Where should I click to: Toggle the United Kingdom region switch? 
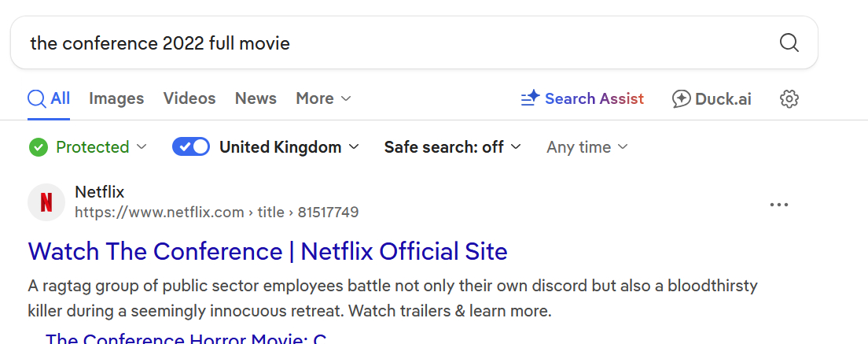pyautogui.click(x=191, y=147)
